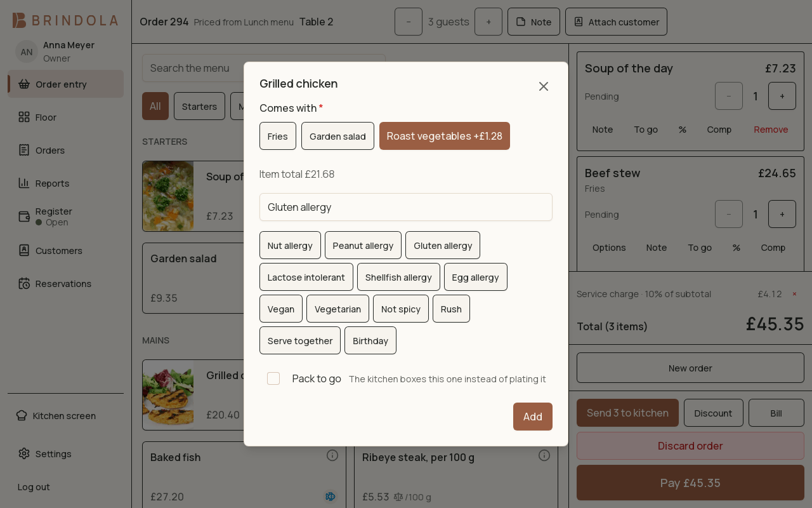
Task: Toggle the Nut allergy note chip
Action: (x=290, y=245)
